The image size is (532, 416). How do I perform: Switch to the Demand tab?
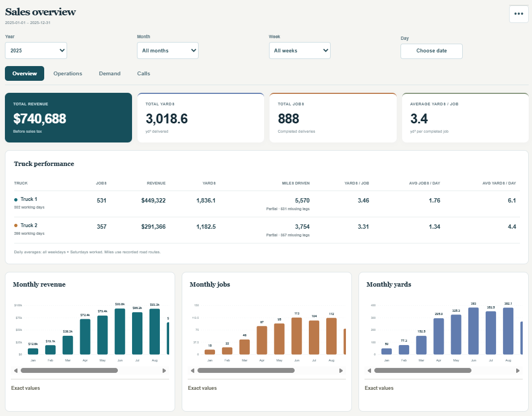point(110,73)
